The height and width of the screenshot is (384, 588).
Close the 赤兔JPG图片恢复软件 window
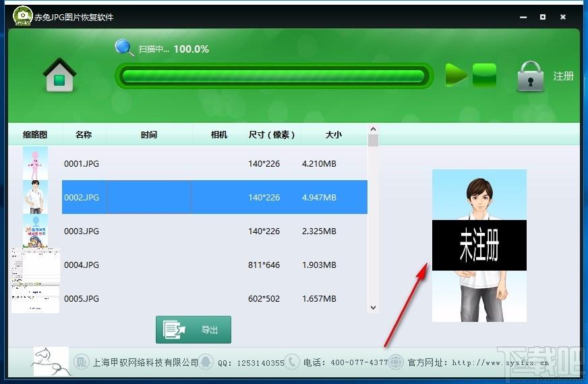[563, 17]
